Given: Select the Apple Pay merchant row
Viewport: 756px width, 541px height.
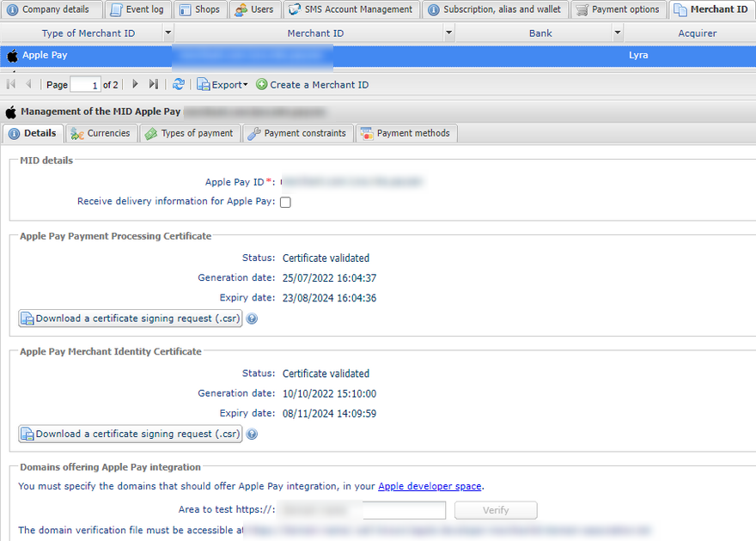Looking at the screenshot, I should [x=378, y=56].
